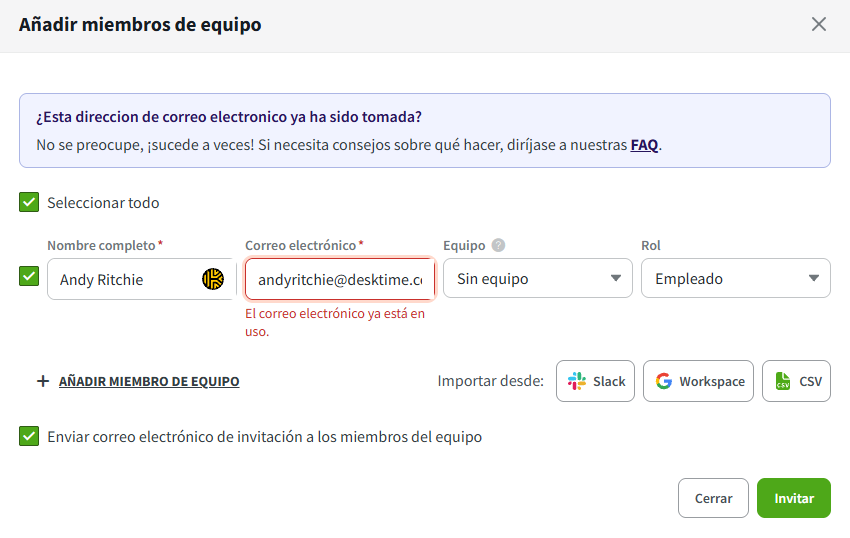Image resolution: width=850 pixels, height=538 pixels.
Task: Open the FAQ link in the banner
Action: (x=644, y=145)
